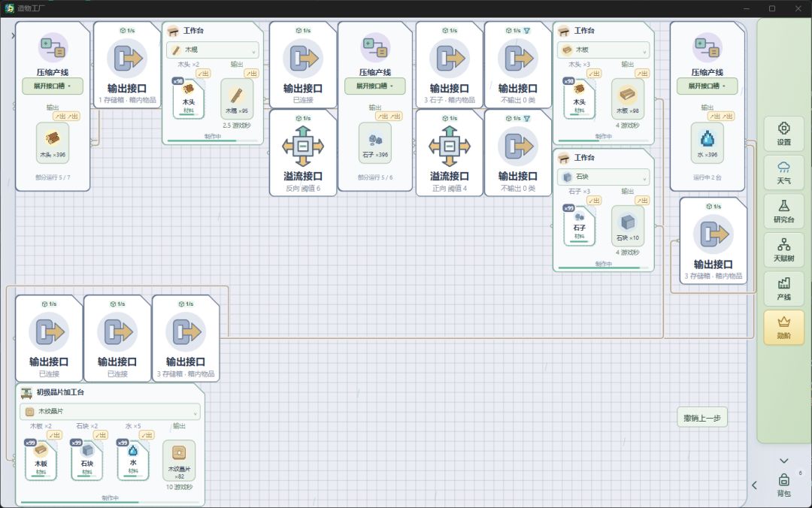Open the 天赋树 talent tree
The width and height of the screenshot is (812, 508).
tap(783, 250)
